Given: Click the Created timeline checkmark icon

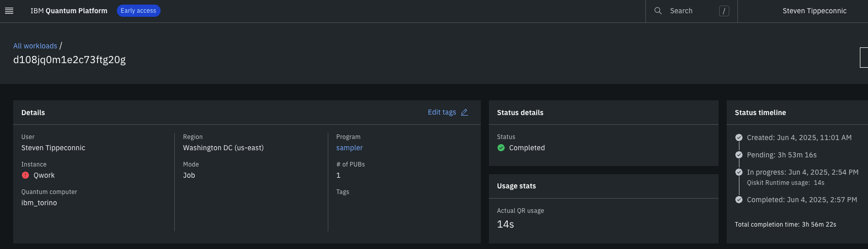Looking at the screenshot, I should coord(739,137).
